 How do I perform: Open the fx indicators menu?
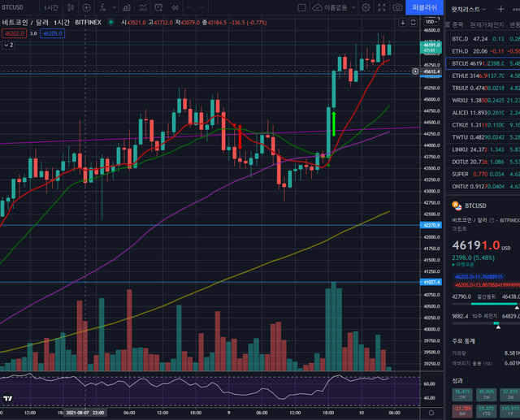[x=103, y=7]
